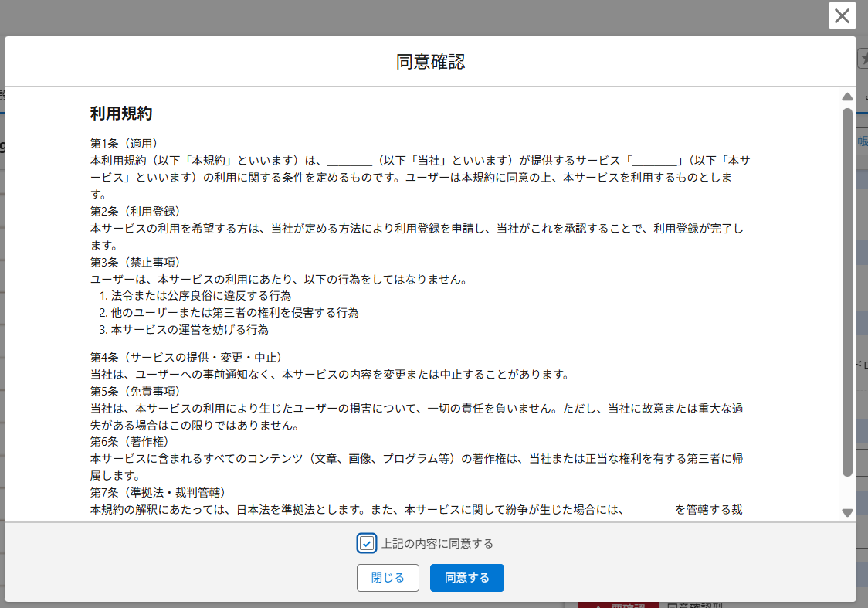Click the vertical scrollbar thumb of the terms
Image resolution: width=868 pixels, height=608 pixels.
(847, 294)
